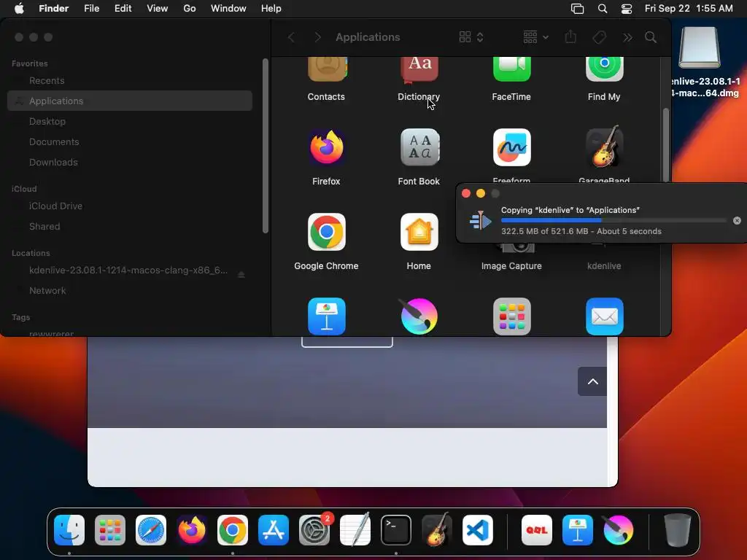Open the Group By dropdown in toolbar

(536, 37)
